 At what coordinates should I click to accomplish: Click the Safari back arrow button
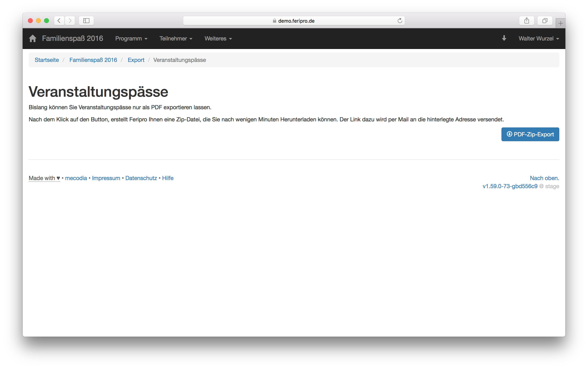[59, 21]
